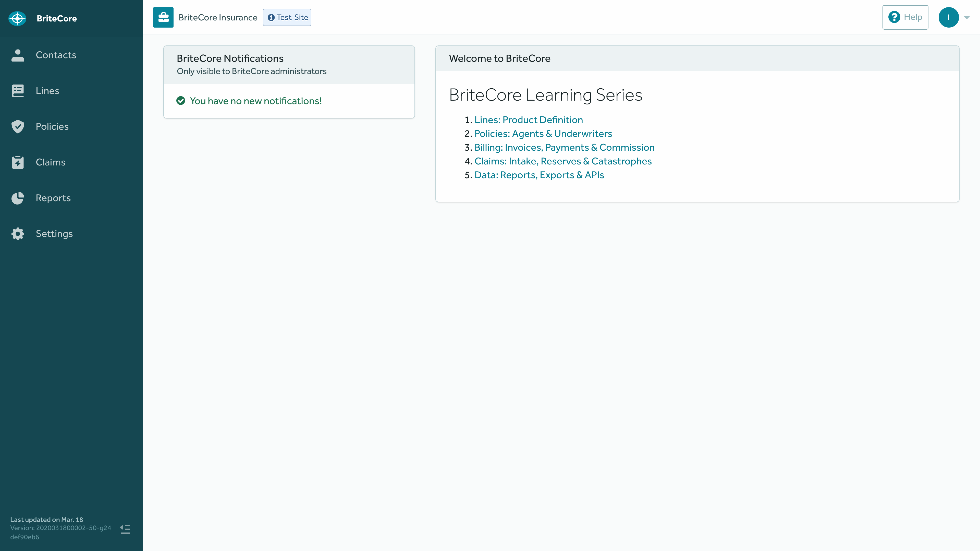
Task: Click the Lines list icon in sidebar
Action: pyautogui.click(x=18, y=91)
